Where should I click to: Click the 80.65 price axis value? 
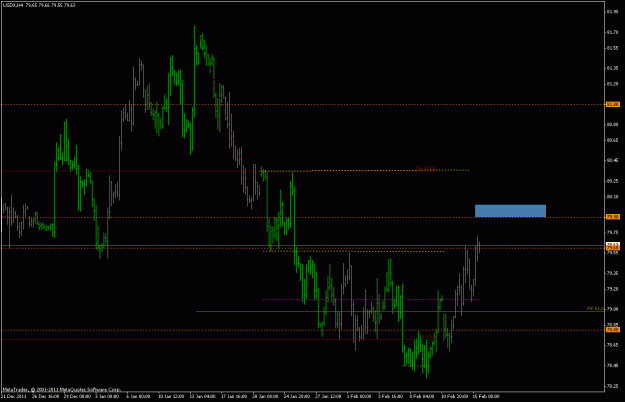coord(613,140)
